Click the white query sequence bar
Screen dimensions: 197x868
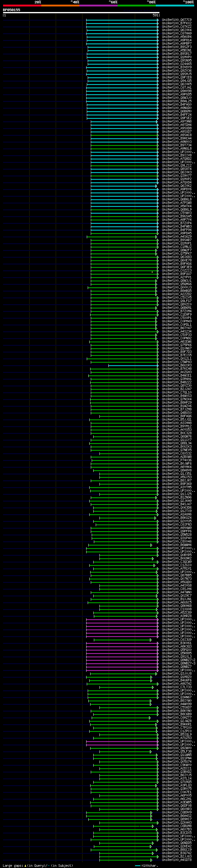coord(81,12)
